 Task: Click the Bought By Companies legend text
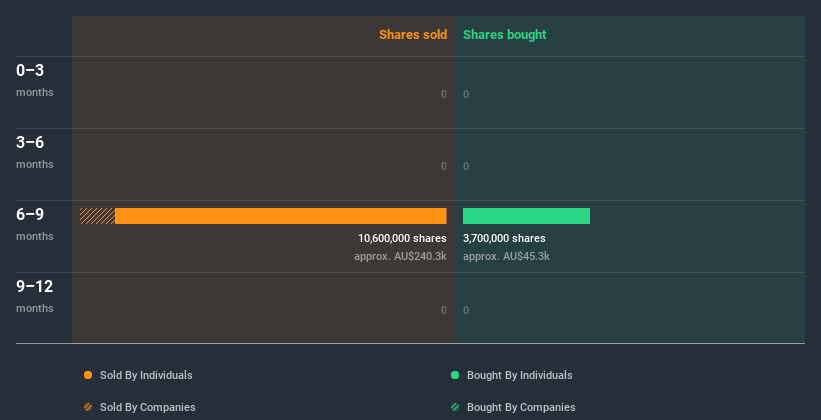[x=521, y=407]
